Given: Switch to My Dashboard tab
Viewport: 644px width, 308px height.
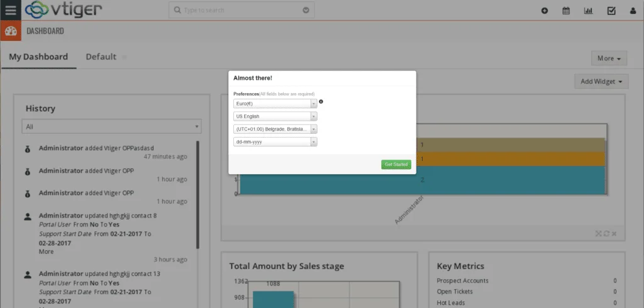Looking at the screenshot, I should tap(38, 57).
